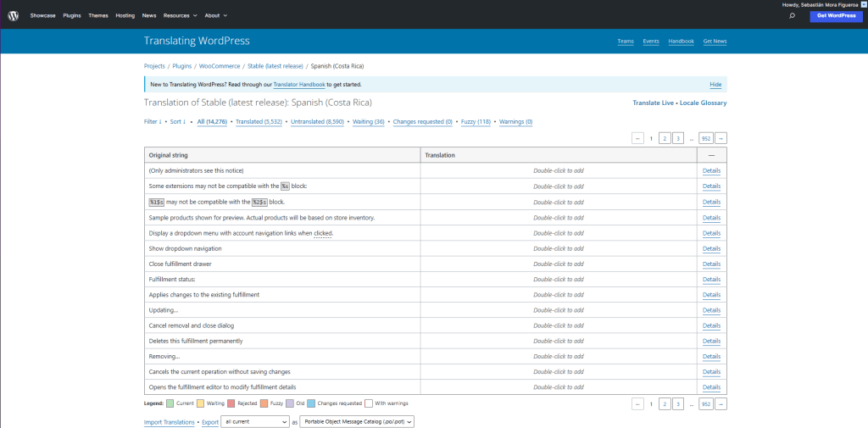Expand the Sort options toggle
868x428 pixels.
[177, 122]
